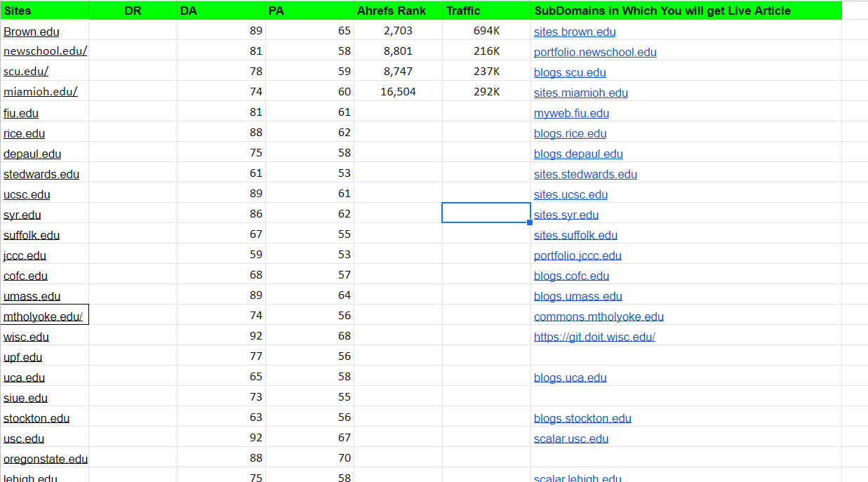Viewport: 868px width, 482px height.
Task: Click Ahrefs Rank value 8,801
Action: coord(399,51)
